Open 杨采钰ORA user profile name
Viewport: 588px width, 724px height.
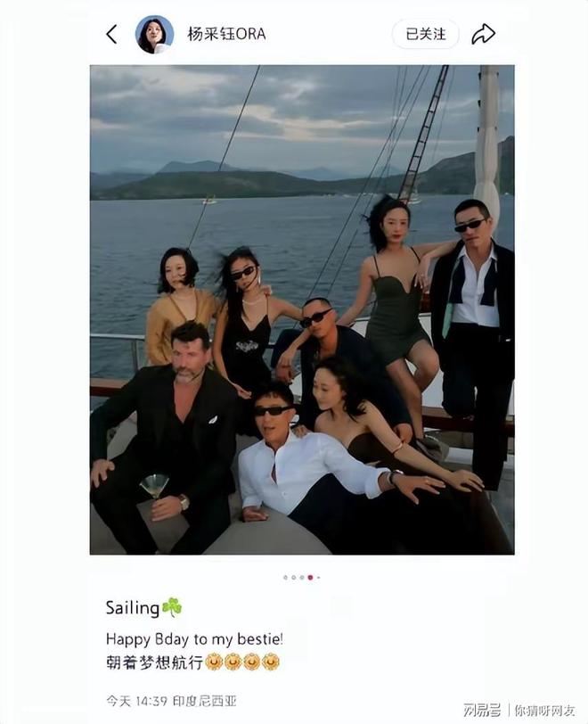tap(226, 34)
